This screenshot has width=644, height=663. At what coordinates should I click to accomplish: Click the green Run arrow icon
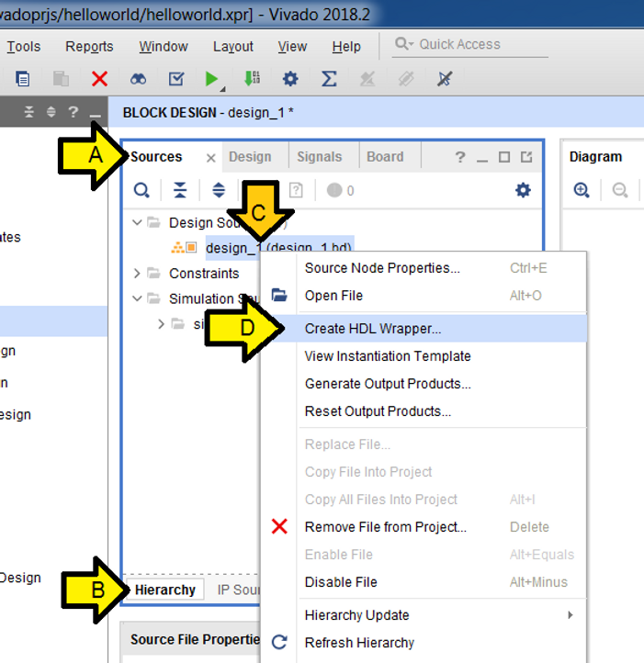pos(211,79)
